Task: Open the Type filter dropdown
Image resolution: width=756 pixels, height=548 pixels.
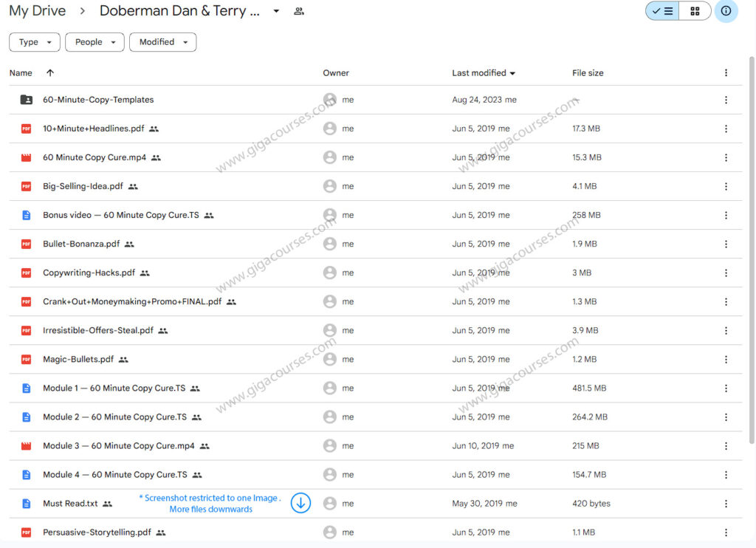Action: pos(34,42)
